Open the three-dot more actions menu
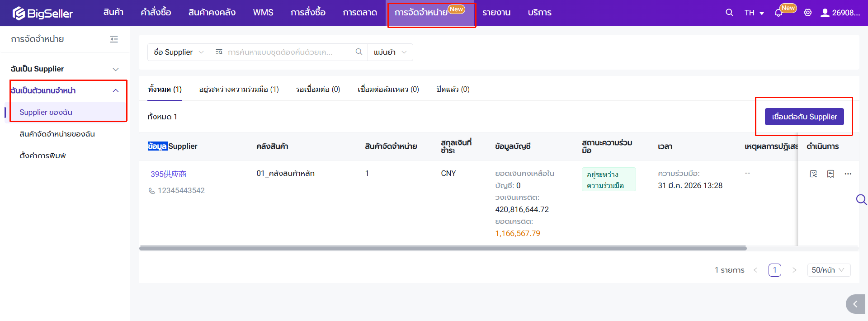Image resolution: width=868 pixels, height=321 pixels. (848, 174)
